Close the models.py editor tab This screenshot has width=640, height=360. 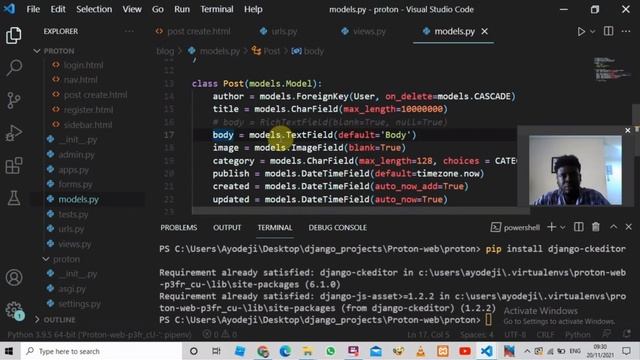tap(484, 31)
